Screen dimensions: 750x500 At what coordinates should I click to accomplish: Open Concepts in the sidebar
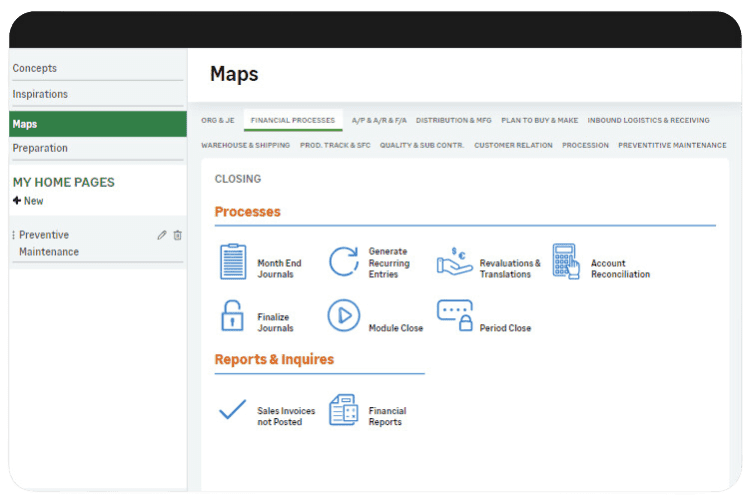35,68
